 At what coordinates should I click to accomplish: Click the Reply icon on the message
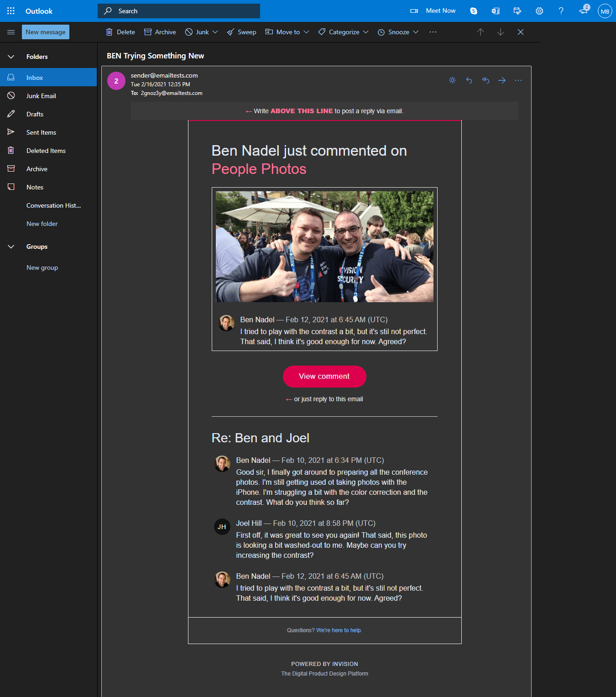[x=469, y=80]
